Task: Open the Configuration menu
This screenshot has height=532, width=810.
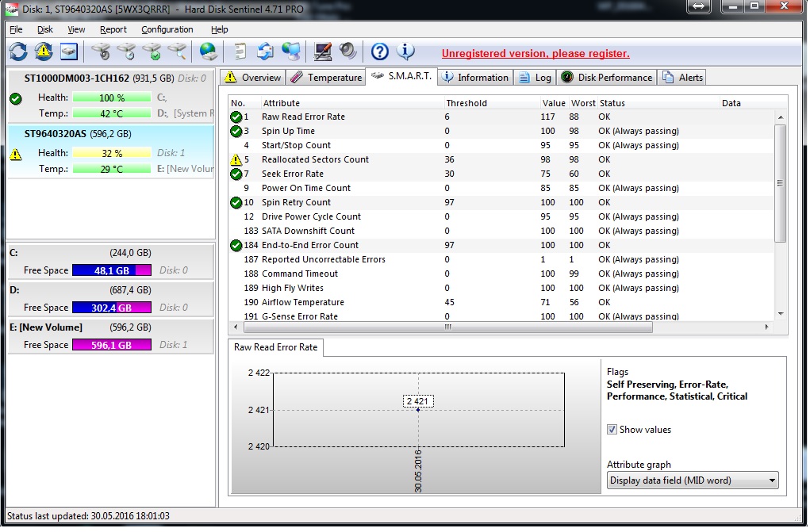Action: pyautogui.click(x=167, y=29)
